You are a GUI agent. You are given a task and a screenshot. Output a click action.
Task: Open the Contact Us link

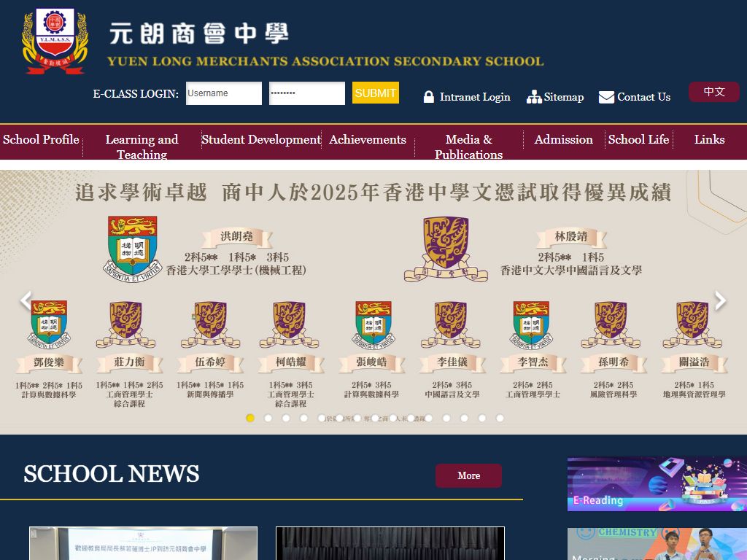click(643, 97)
